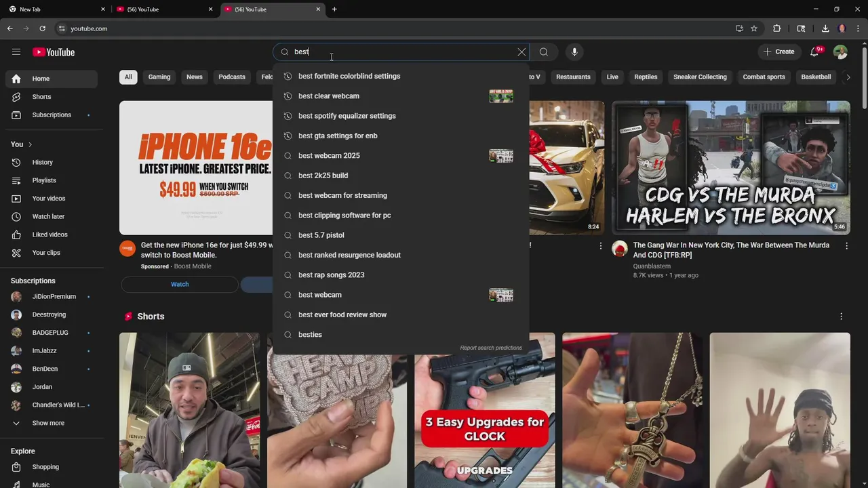Select the Basketball filter chip
The height and width of the screenshot is (488, 868).
click(x=816, y=77)
